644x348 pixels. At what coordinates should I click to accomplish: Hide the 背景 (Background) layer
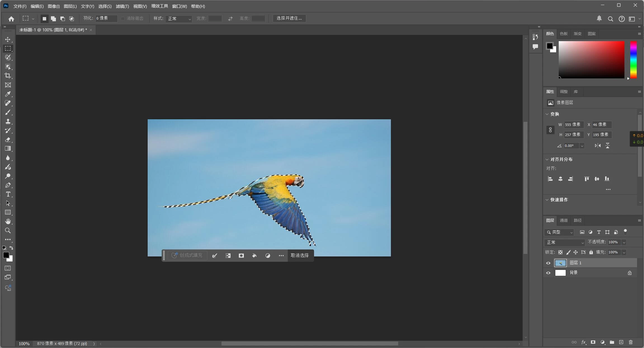[548, 272]
